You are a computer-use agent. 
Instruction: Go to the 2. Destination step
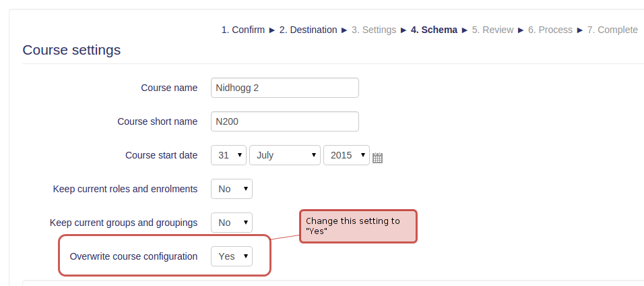click(308, 30)
